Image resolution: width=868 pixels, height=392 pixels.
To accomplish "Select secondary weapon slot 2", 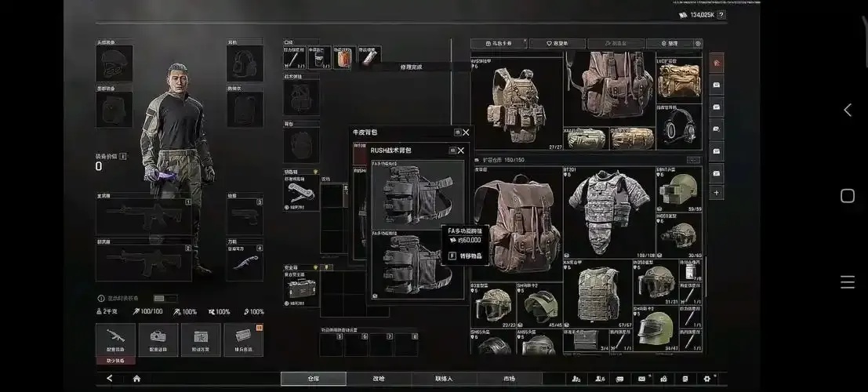I will [144, 263].
